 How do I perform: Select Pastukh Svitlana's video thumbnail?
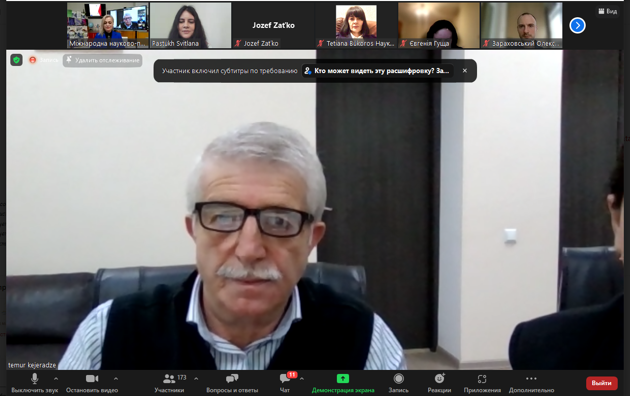coord(190,25)
